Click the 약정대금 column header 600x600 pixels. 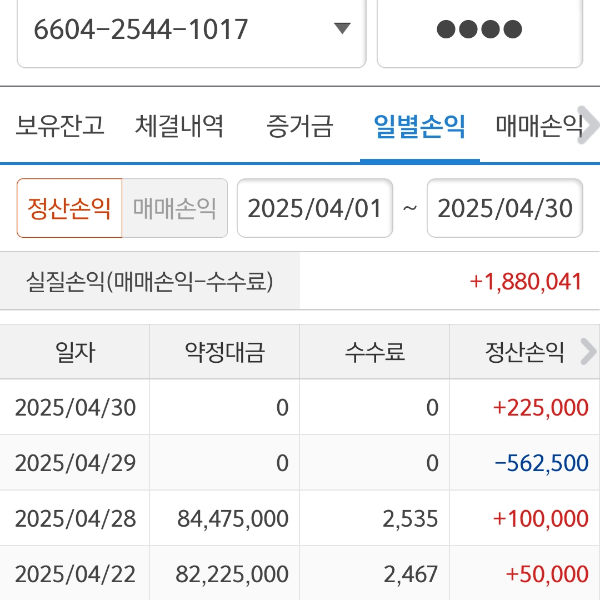pos(225,352)
